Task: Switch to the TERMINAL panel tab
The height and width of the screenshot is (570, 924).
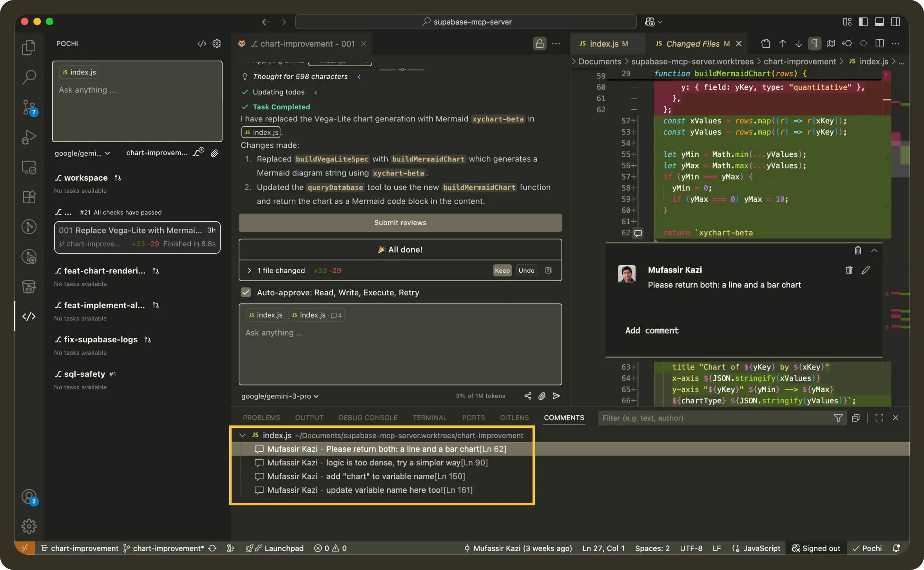Action: [429, 418]
